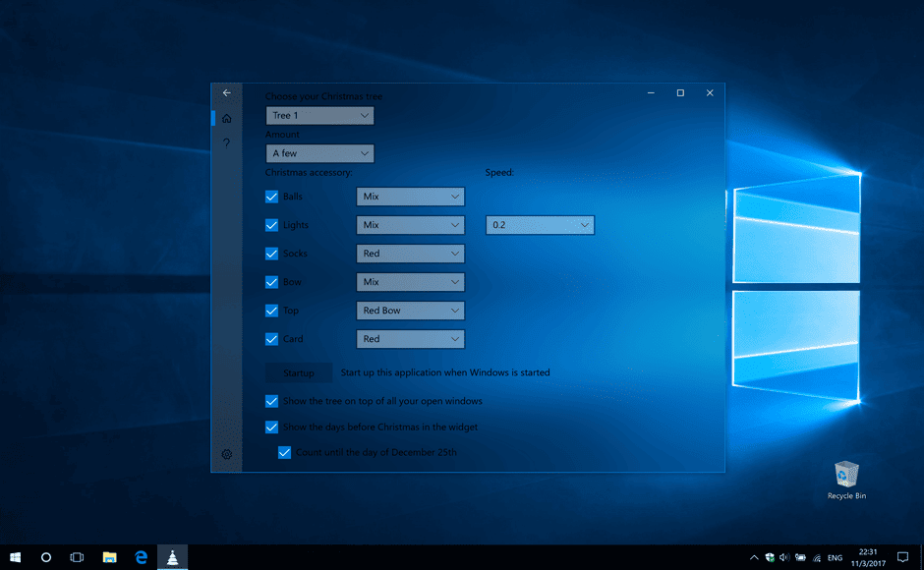Expand the Bow Mix dropdown

tap(410, 282)
